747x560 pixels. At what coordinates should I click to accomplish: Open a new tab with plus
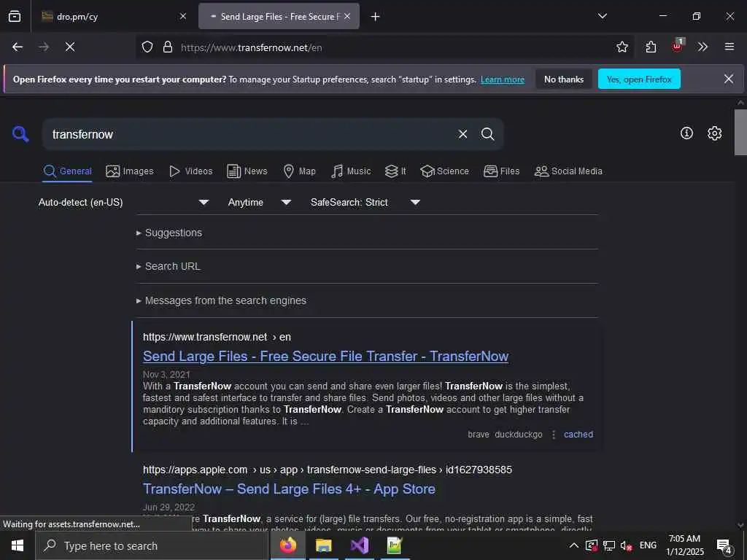(376, 17)
